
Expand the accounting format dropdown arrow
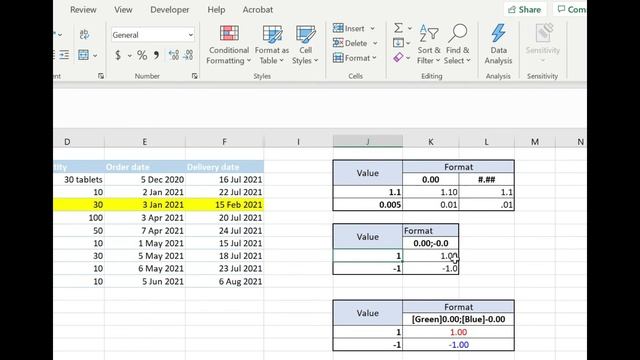(x=129, y=55)
